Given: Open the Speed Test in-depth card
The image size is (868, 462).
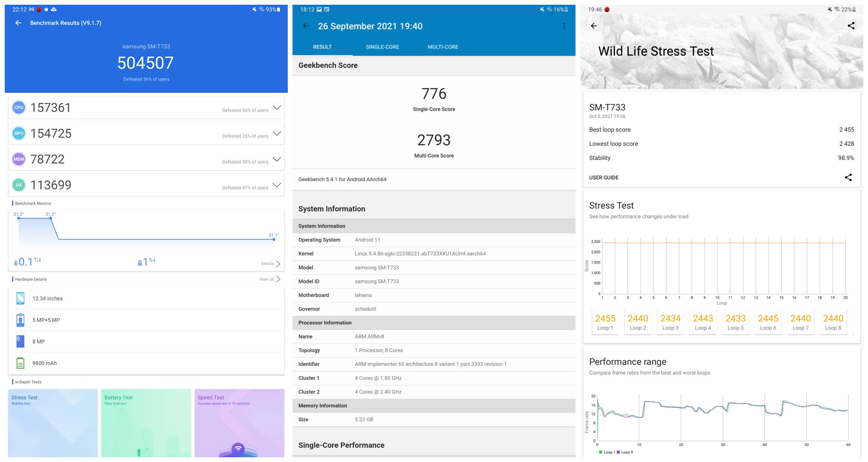Looking at the screenshot, I should point(240,423).
